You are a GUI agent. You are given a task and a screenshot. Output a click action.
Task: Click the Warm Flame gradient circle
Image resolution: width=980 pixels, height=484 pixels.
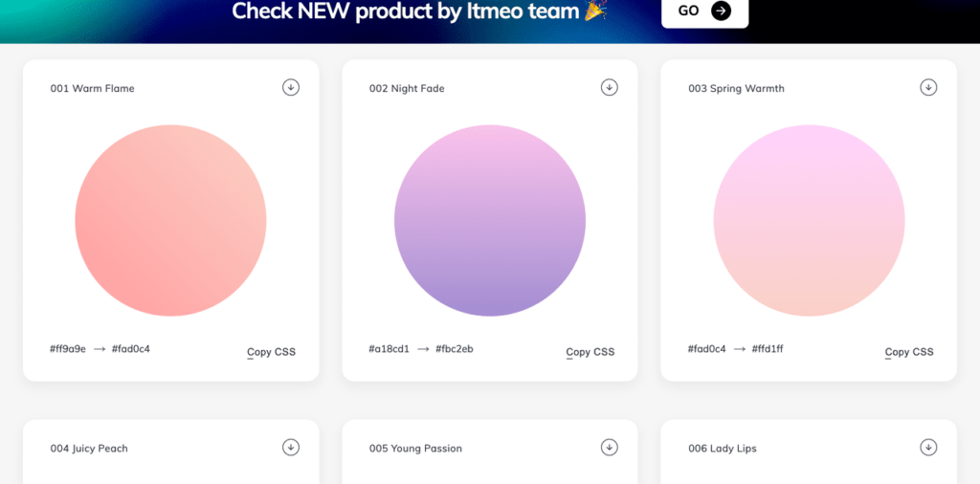click(170, 220)
